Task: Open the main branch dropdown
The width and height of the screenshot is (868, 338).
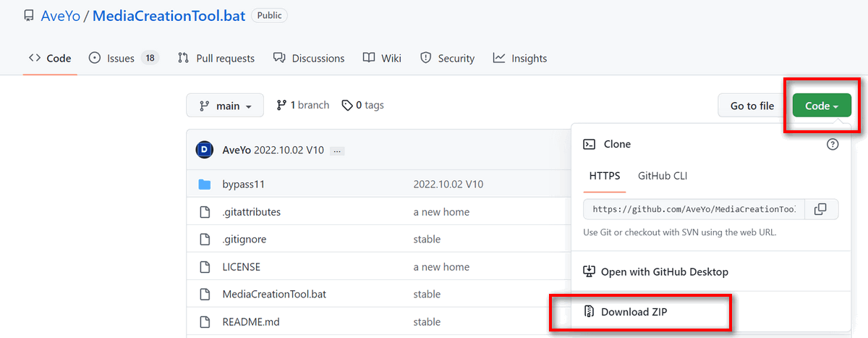Action: 224,106
